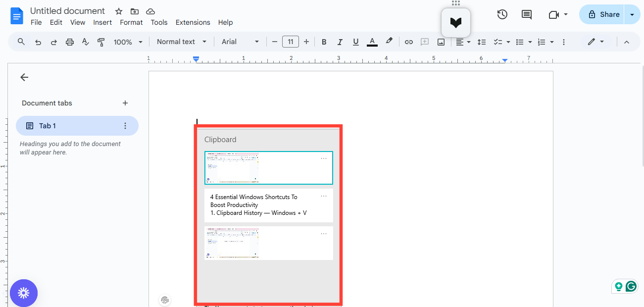Toggle underline formatting

355,42
